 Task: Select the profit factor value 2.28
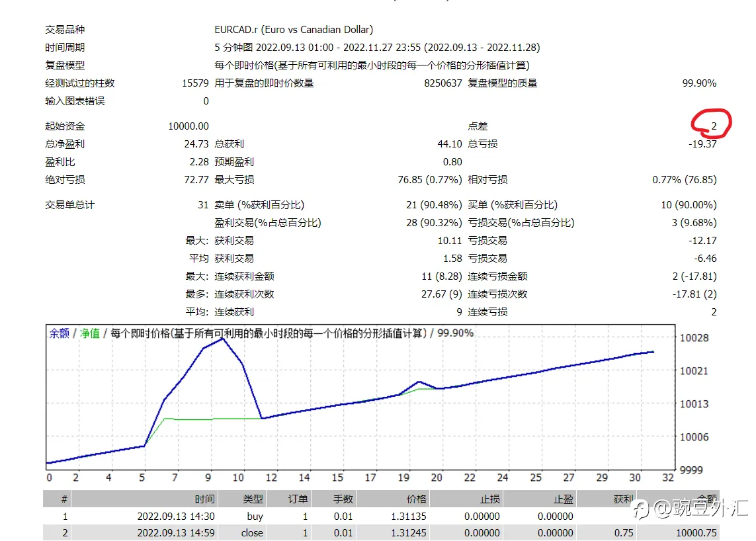pos(199,161)
